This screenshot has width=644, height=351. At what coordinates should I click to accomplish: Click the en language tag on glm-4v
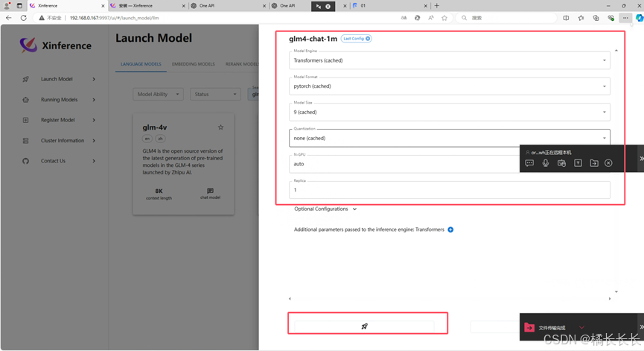[147, 139]
